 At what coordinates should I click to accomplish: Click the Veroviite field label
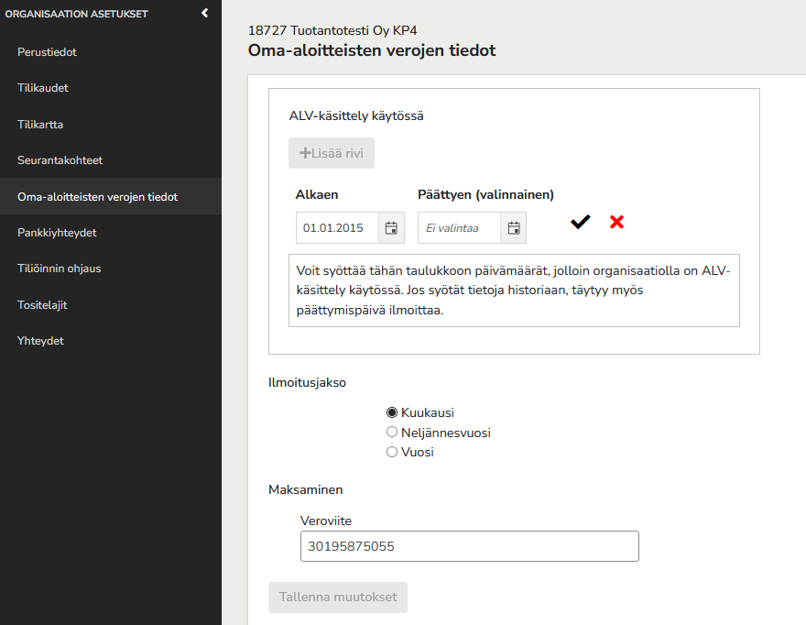click(x=326, y=521)
